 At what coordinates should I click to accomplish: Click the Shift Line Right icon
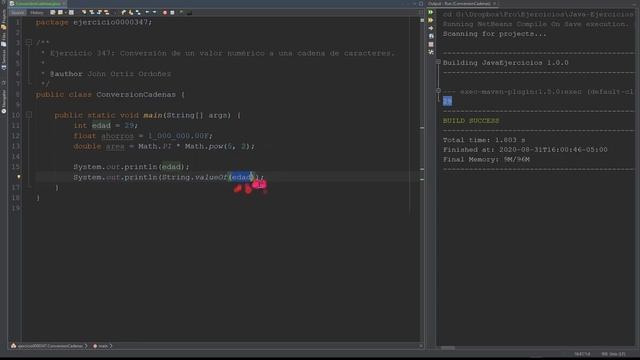(x=154, y=13)
